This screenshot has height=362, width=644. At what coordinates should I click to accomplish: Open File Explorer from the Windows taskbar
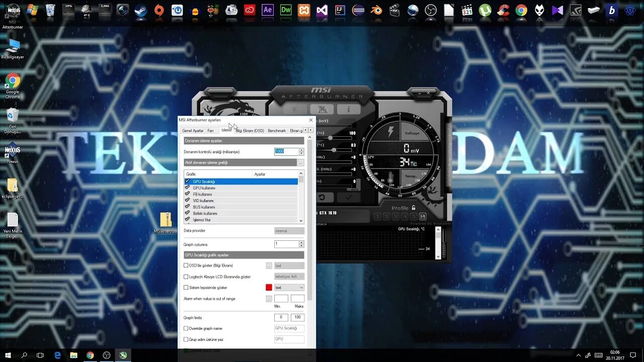[x=73, y=355]
